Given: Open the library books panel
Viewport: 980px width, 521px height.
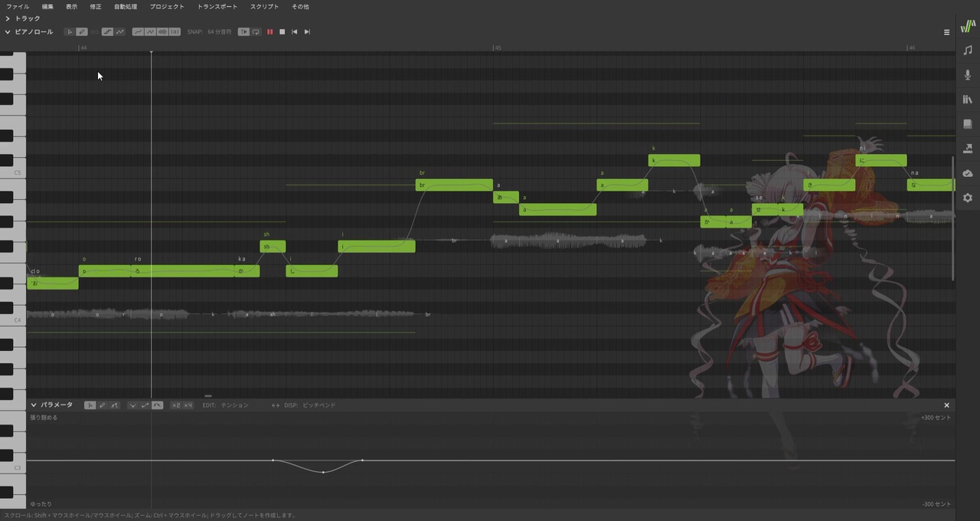Looking at the screenshot, I should coord(968,100).
